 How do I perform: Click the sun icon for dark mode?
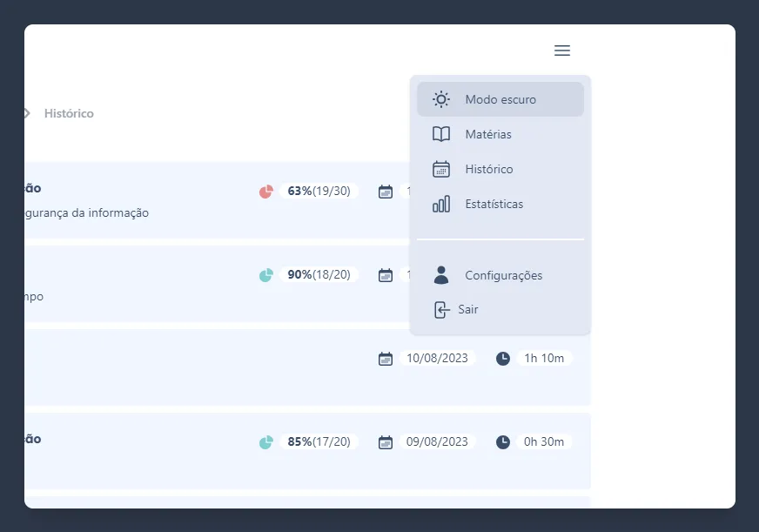[441, 99]
